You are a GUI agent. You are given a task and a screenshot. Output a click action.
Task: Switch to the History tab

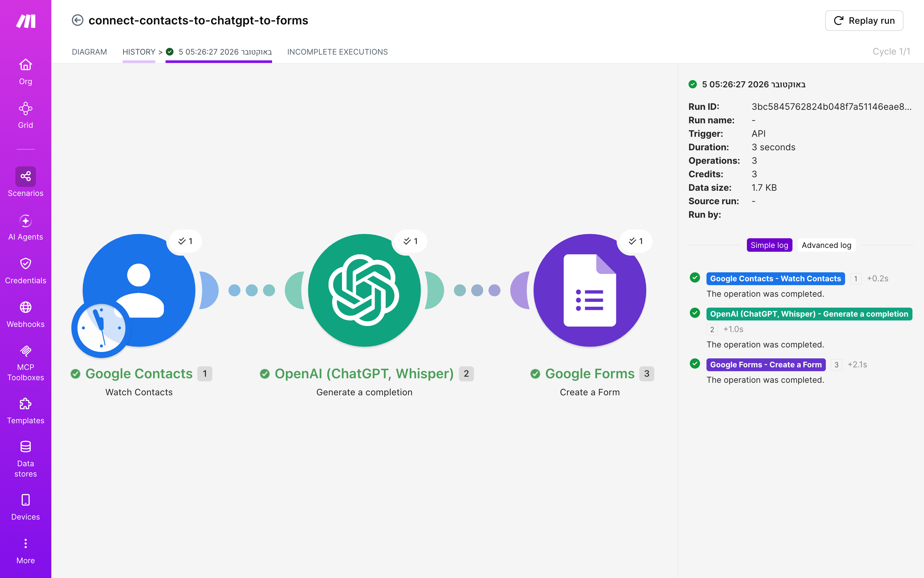[139, 52]
